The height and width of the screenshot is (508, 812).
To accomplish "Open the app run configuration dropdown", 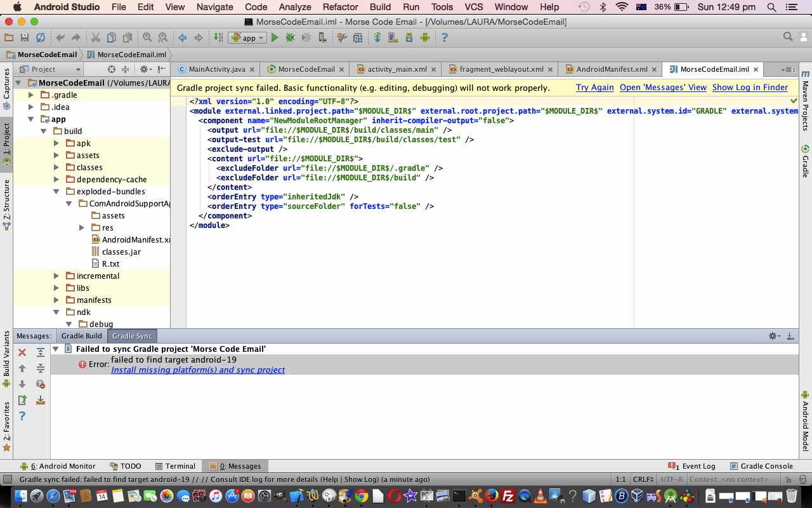I will click(x=248, y=38).
